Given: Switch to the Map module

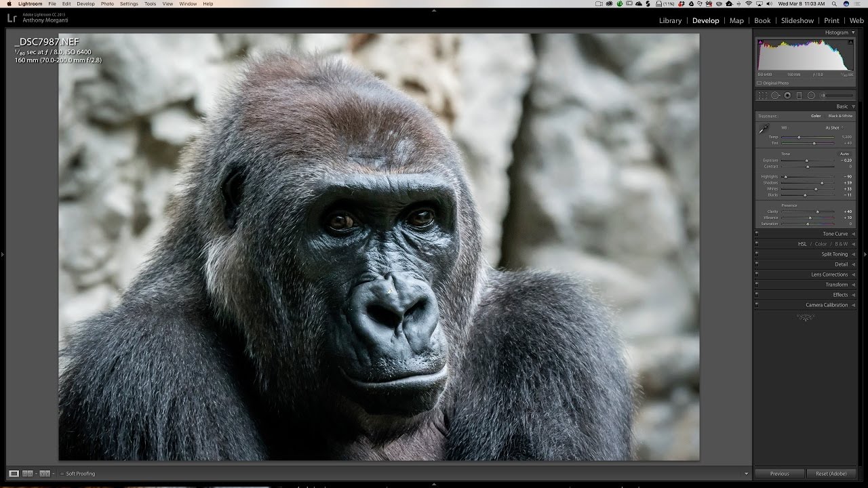Looking at the screenshot, I should pos(736,20).
